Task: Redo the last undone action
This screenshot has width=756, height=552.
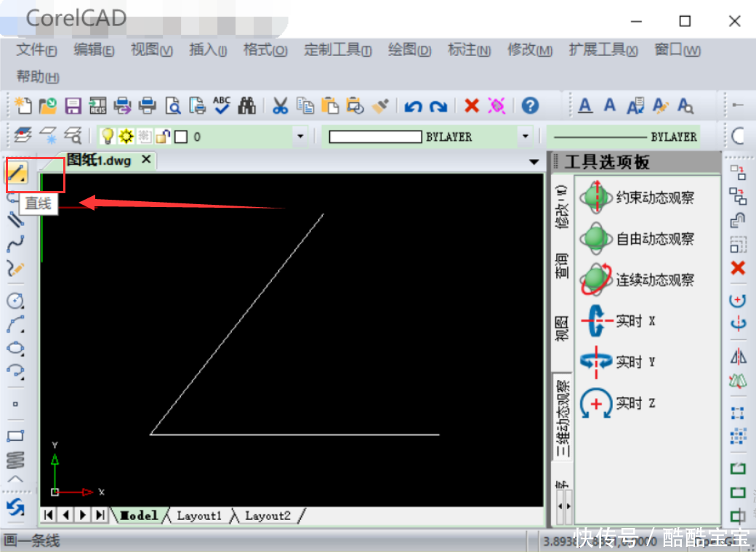Action: tap(438, 106)
